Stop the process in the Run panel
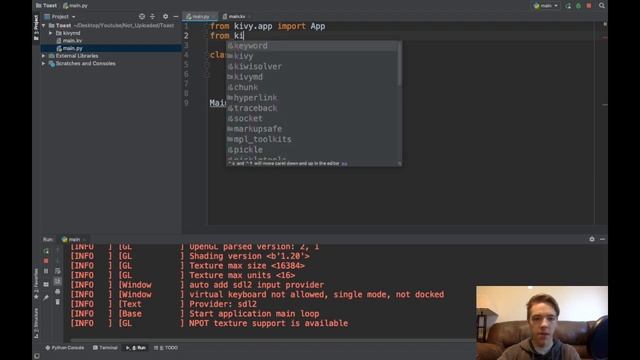This screenshot has width=640, height=360. [46, 261]
